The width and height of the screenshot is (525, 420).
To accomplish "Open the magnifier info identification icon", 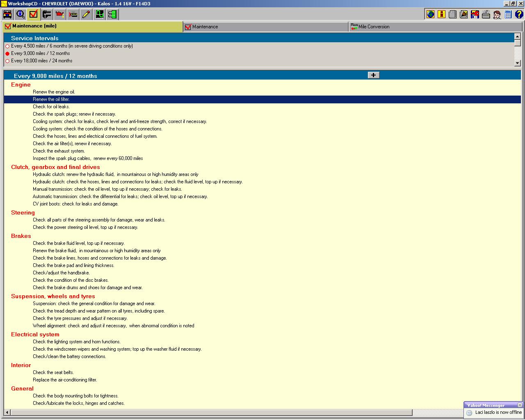I will click(x=21, y=14).
